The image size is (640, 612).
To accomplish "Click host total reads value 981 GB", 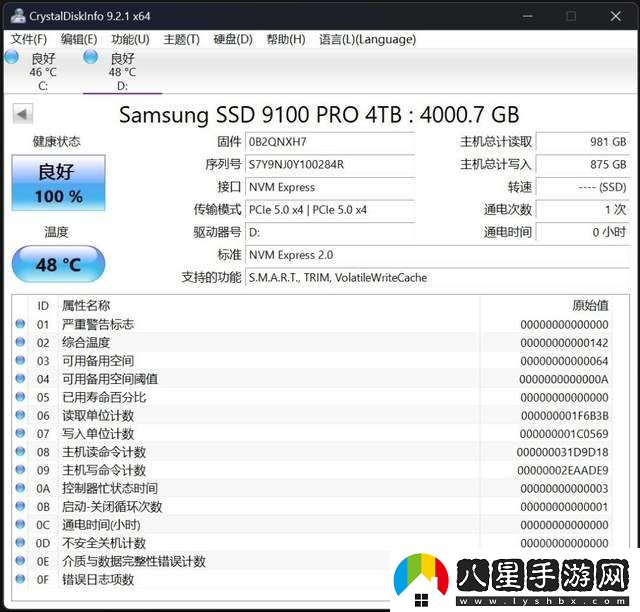I will pos(583,142).
